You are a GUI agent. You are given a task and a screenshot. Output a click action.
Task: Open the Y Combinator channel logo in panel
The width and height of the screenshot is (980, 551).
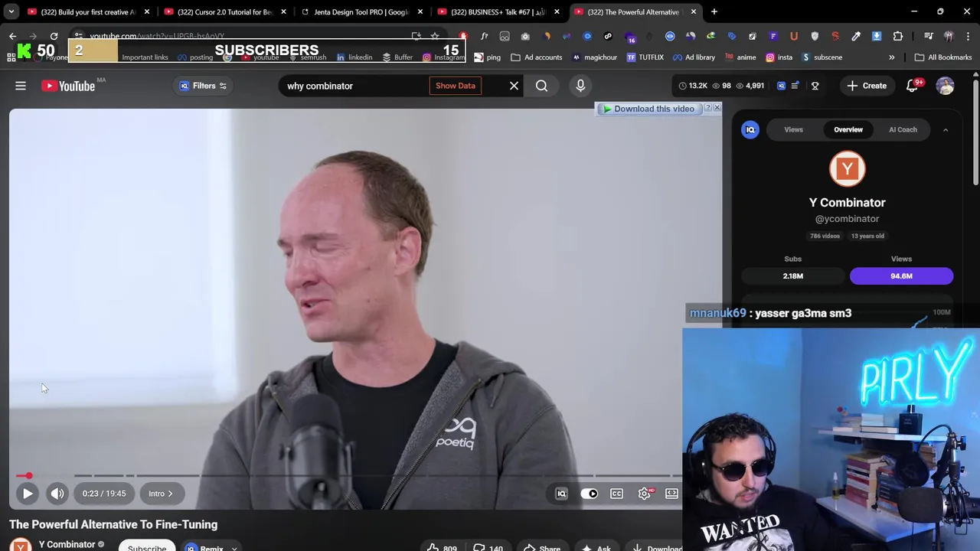[848, 169]
